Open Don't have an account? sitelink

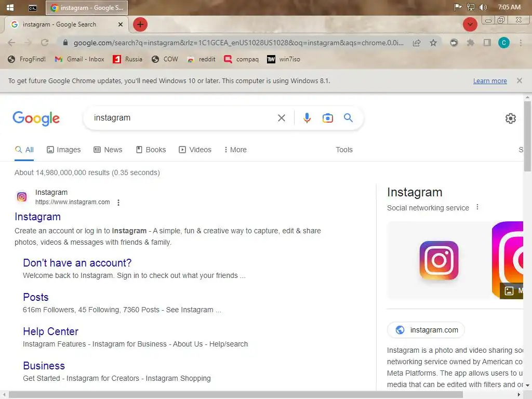coord(77,263)
